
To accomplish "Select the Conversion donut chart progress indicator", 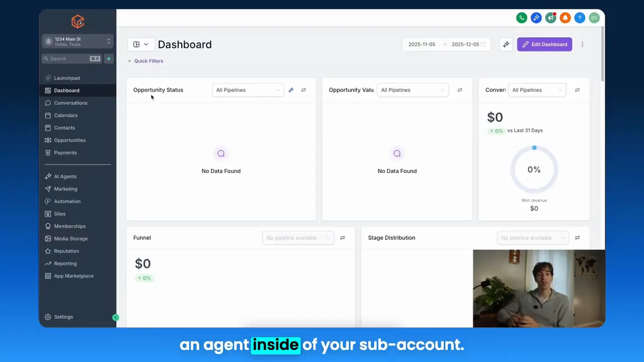I will coord(534,147).
